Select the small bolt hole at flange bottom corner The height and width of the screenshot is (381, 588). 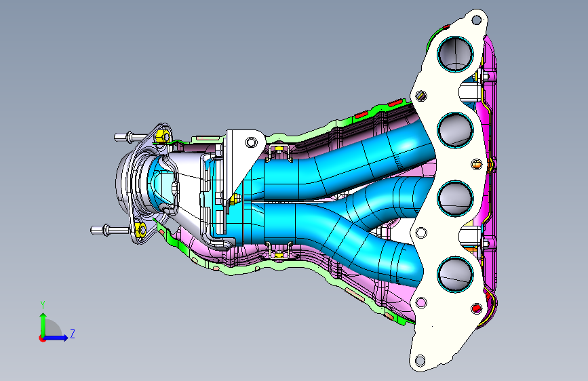[420, 361]
